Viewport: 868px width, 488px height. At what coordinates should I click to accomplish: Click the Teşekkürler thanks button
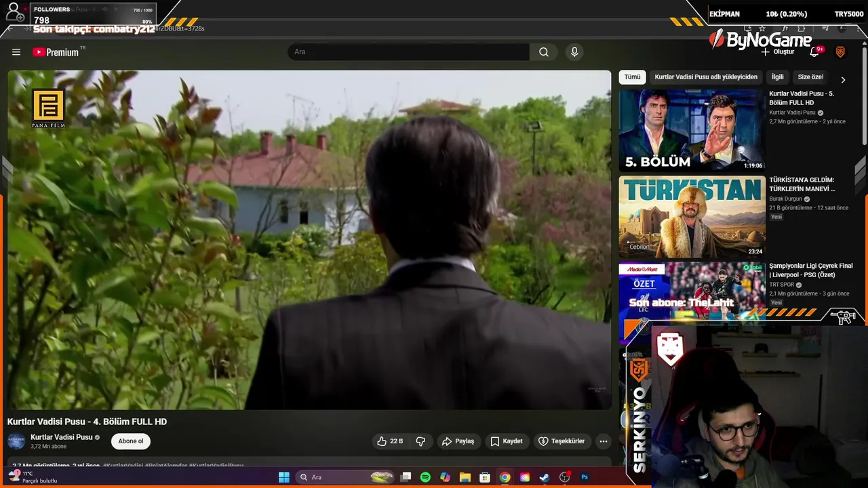click(561, 441)
